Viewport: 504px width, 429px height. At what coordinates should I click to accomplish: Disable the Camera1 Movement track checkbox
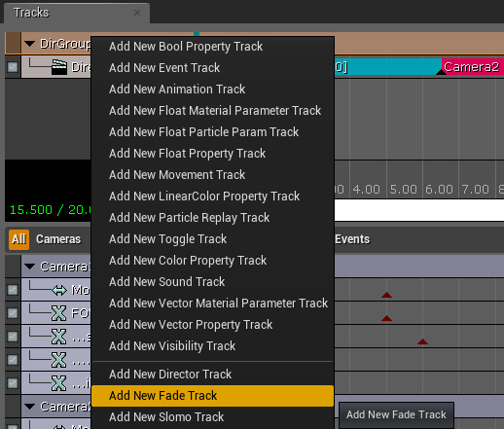pyautogui.click(x=13, y=290)
